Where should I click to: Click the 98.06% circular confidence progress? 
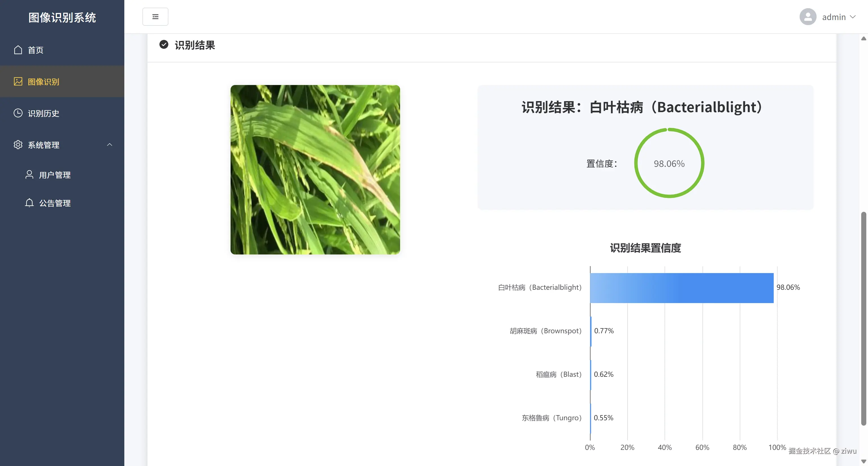click(x=669, y=163)
